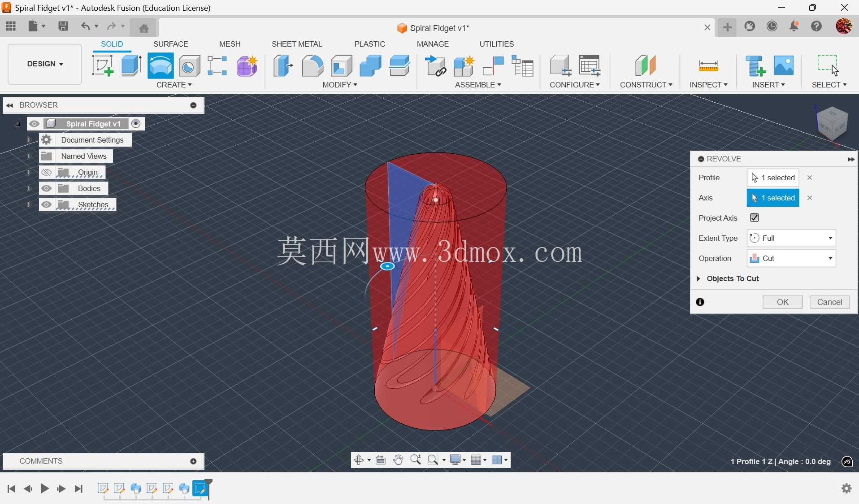Open the Operation dropdown set to Cut

(791, 258)
